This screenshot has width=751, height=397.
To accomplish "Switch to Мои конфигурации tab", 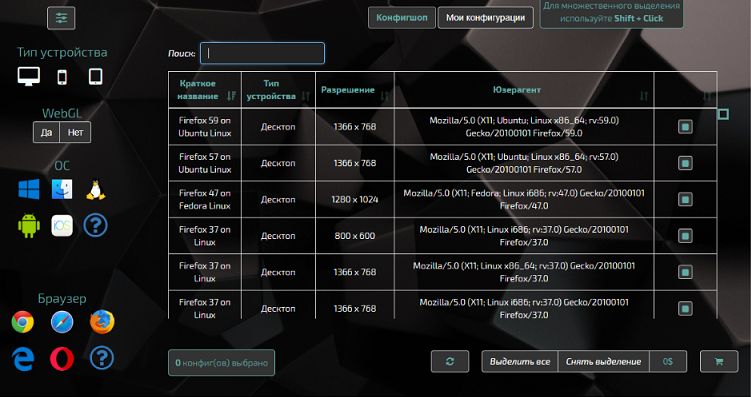I will [x=486, y=18].
